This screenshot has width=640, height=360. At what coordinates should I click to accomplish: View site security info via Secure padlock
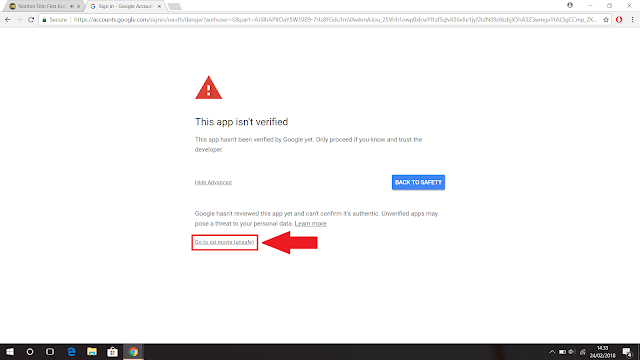[x=54, y=20]
